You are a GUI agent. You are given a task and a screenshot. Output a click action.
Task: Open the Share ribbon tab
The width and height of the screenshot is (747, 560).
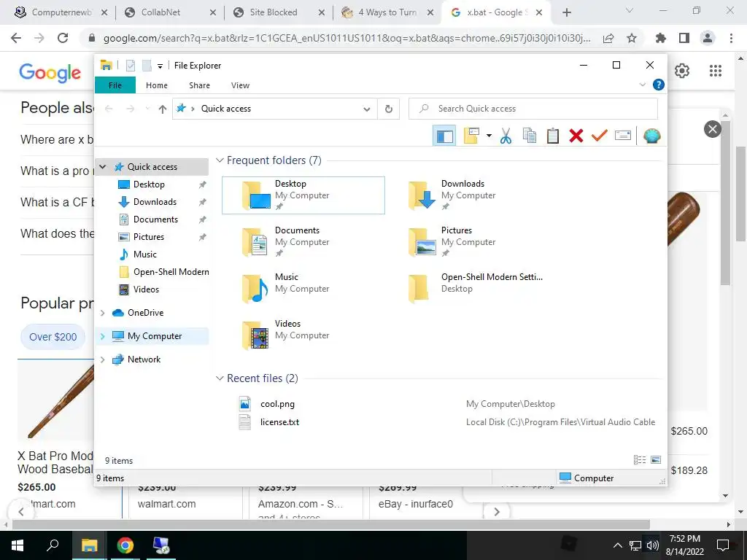[199, 85]
